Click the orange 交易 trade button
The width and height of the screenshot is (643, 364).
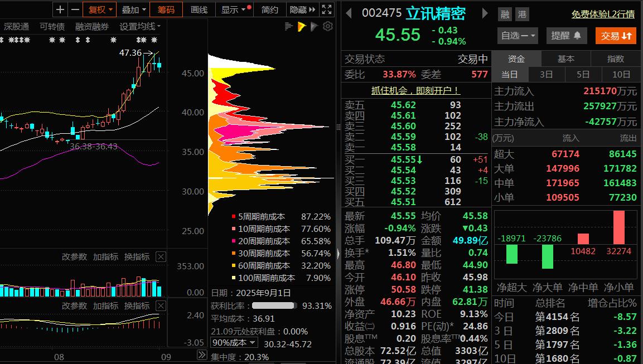(616, 36)
